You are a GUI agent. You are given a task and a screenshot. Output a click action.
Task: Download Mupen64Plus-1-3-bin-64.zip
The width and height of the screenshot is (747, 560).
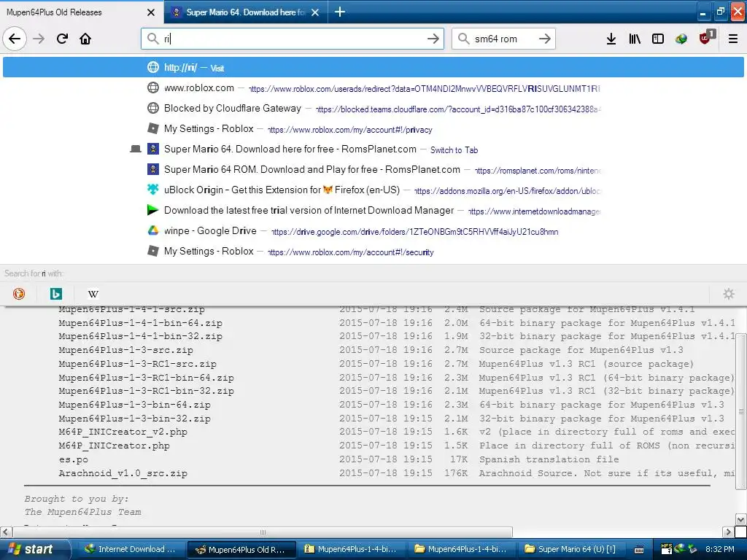point(135,405)
